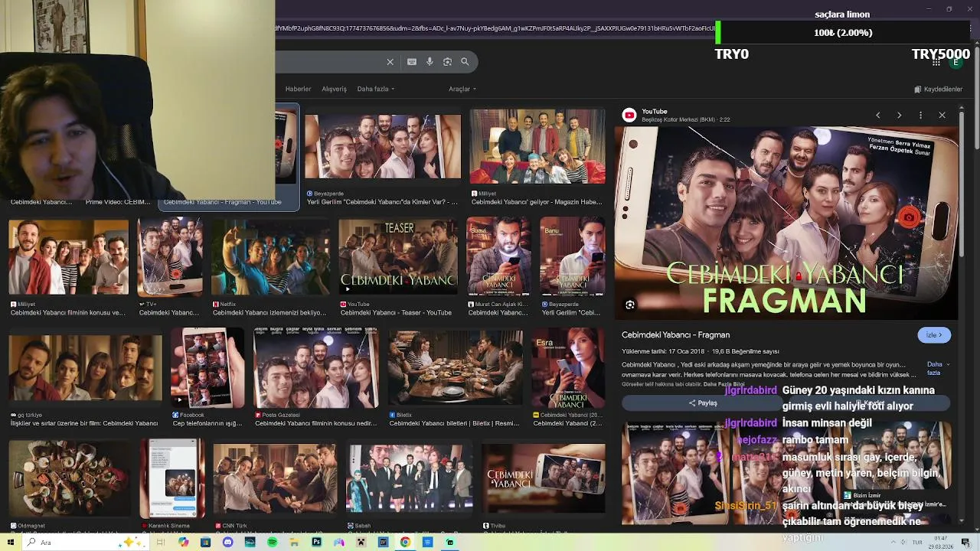980x551 pixels.
Task: Open Copilot icon in the taskbar
Action: coord(183,542)
